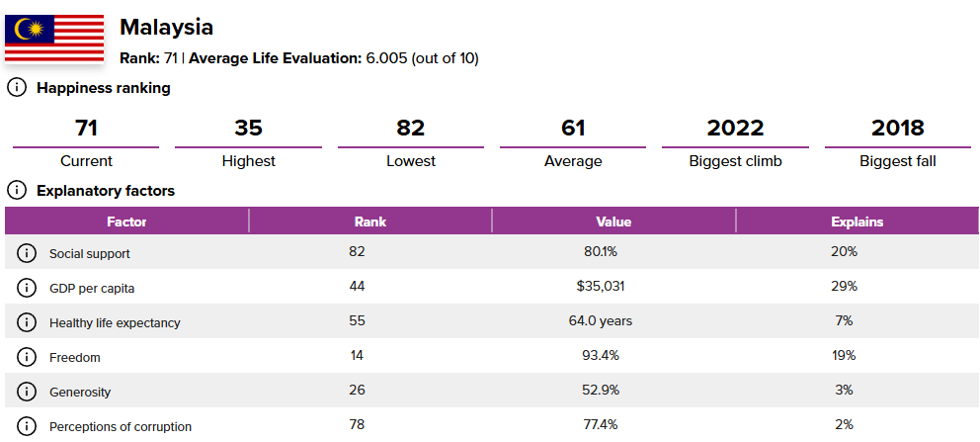
Task: Click the Malaysia flag image
Action: [x=54, y=40]
